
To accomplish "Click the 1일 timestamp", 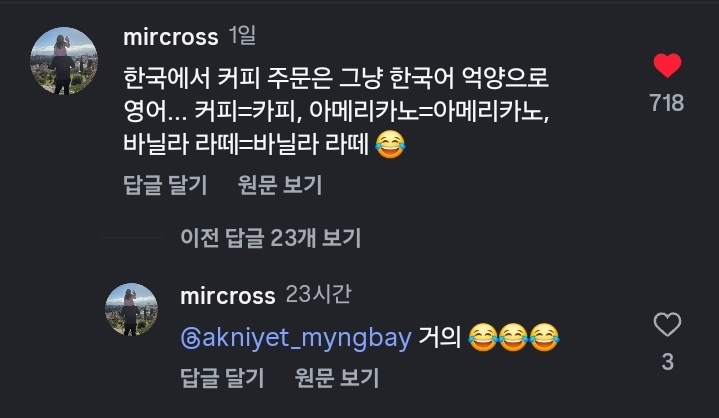I will coord(242,38).
